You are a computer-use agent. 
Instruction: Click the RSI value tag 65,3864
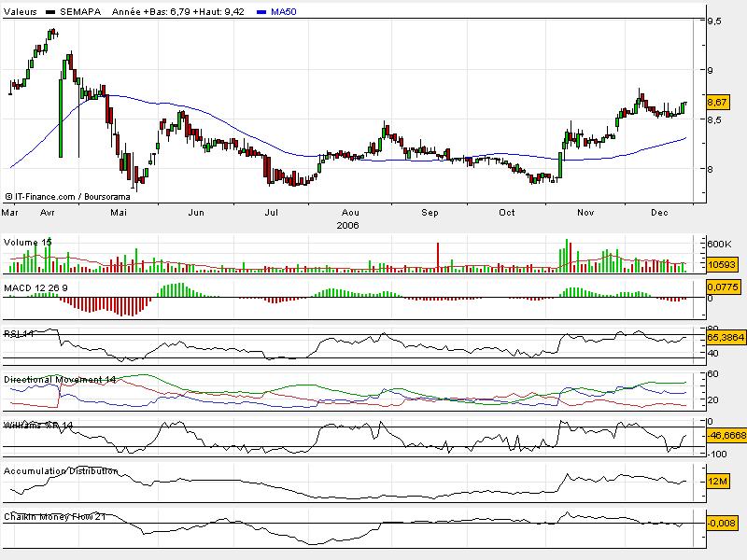(726, 338)
